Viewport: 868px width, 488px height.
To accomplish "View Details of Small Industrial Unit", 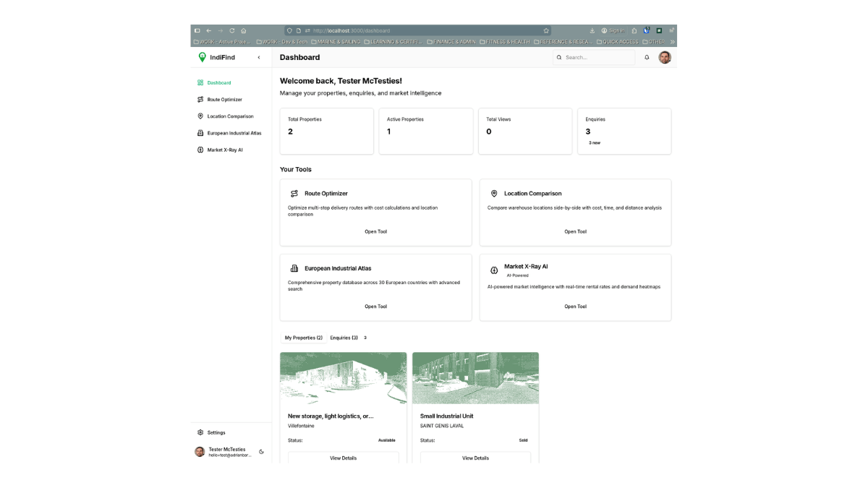I will coord(475,458).
